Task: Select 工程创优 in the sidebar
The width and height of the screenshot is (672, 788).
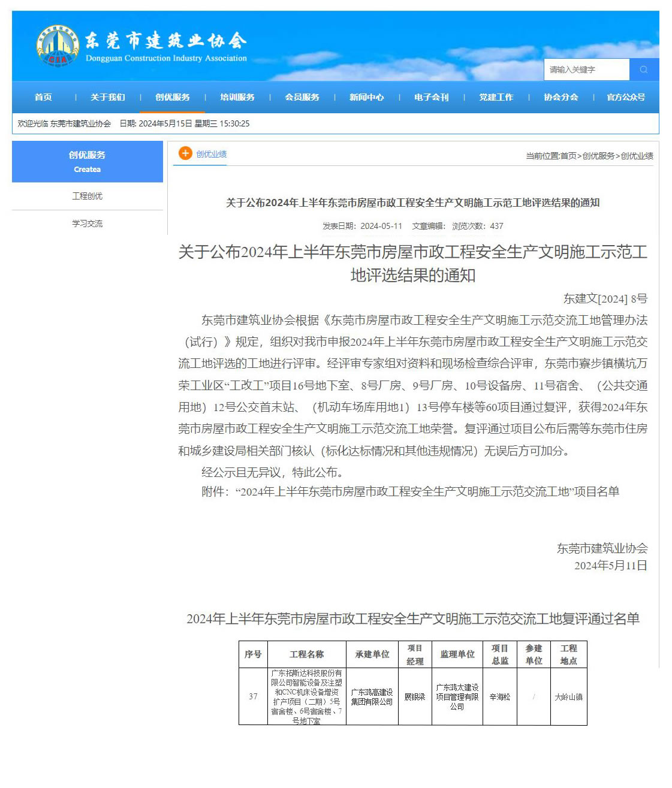Action: tap(88, 196)
